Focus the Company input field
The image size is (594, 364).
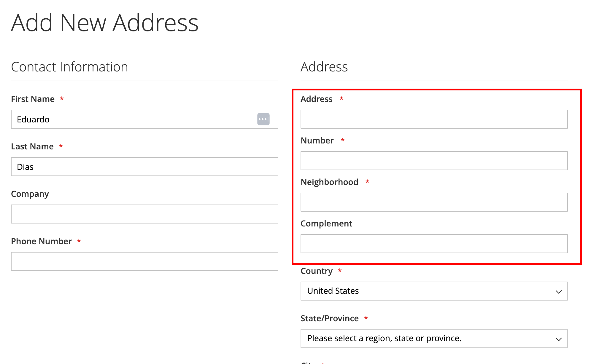coord(144,214)
